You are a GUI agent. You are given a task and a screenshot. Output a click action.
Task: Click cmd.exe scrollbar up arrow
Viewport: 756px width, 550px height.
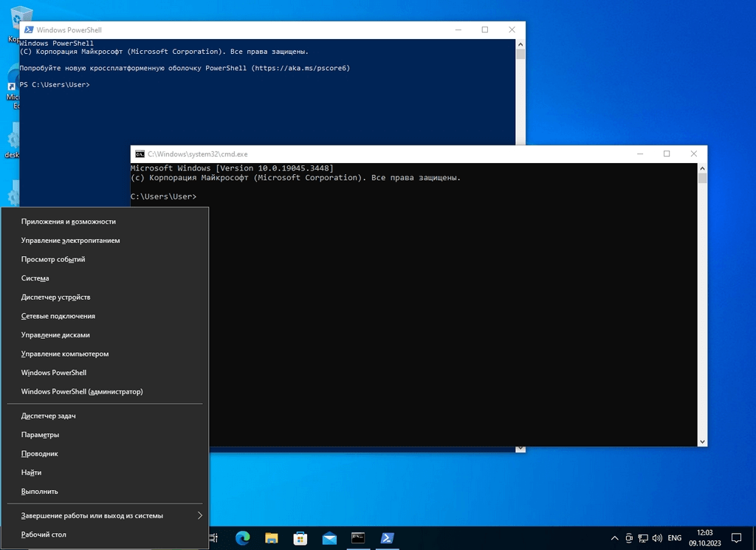pos(703,168)
